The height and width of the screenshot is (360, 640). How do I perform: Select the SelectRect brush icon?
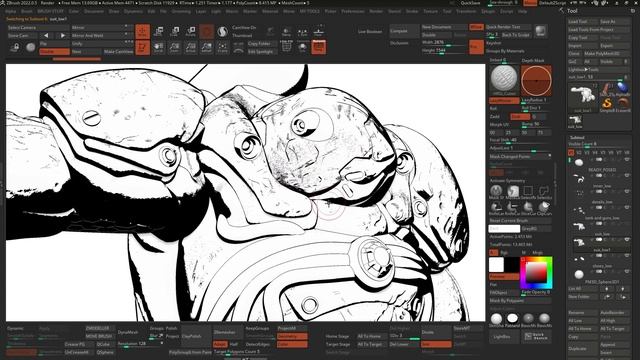pyautogui.click(x=528, y=191)
